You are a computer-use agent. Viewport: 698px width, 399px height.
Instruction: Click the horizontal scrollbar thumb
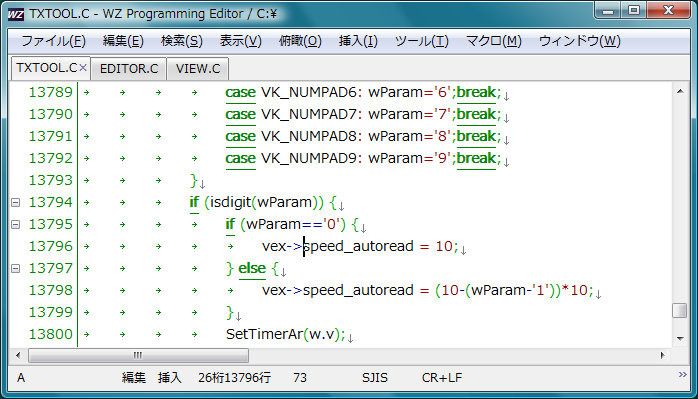(x=138, y=355)
